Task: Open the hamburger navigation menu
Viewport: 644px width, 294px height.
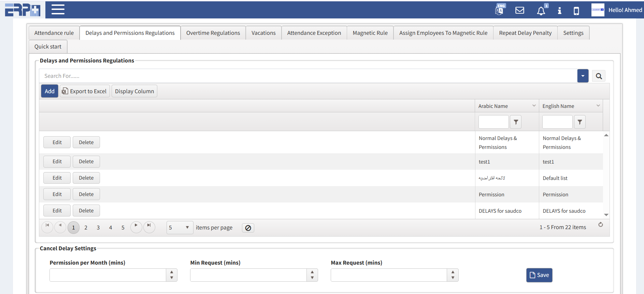Action: [x=58, y=10]
